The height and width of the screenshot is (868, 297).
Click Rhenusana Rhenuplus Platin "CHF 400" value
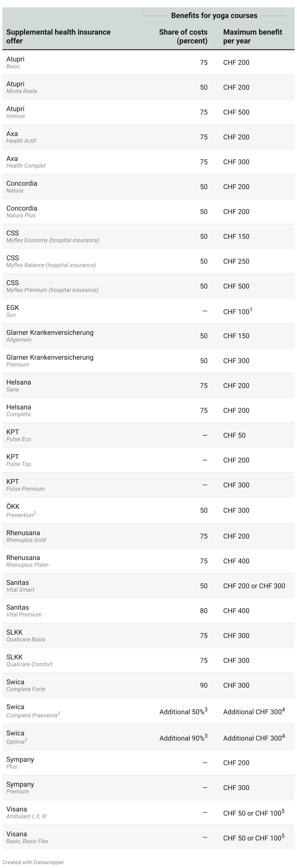236,561
